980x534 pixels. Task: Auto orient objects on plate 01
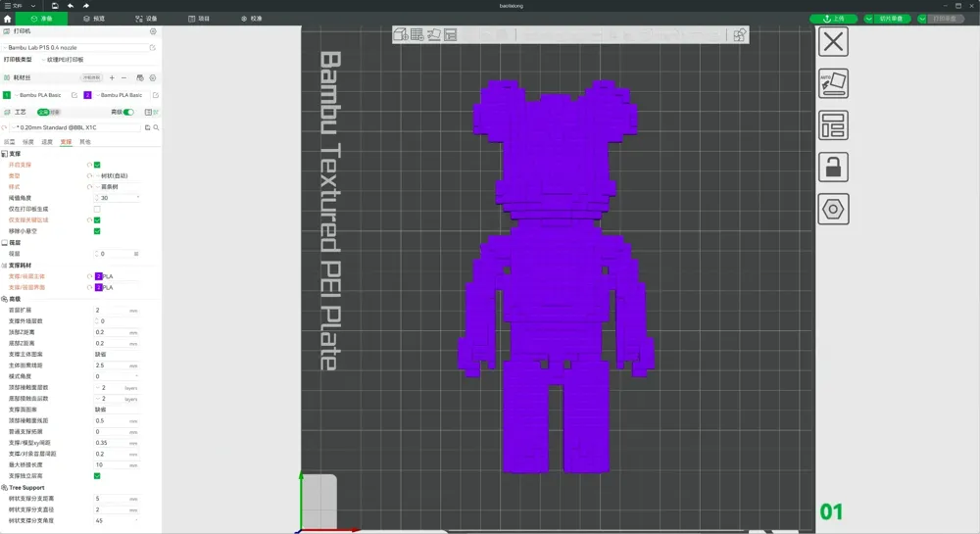pyautogui.click(x=833, y=83)
